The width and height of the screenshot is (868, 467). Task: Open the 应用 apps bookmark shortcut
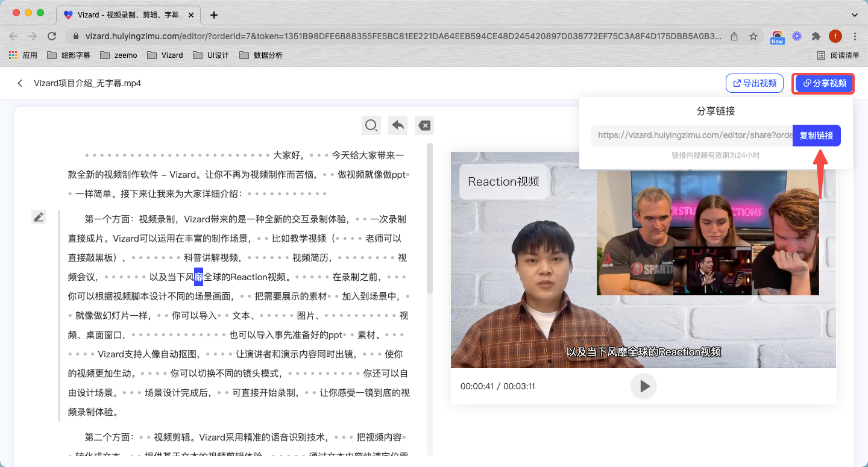(x=23, y=55)
